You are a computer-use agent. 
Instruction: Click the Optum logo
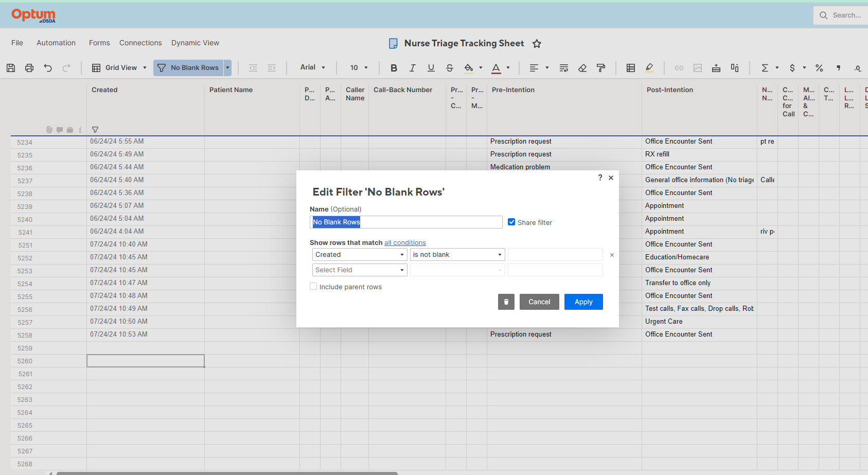click(33, 15)
